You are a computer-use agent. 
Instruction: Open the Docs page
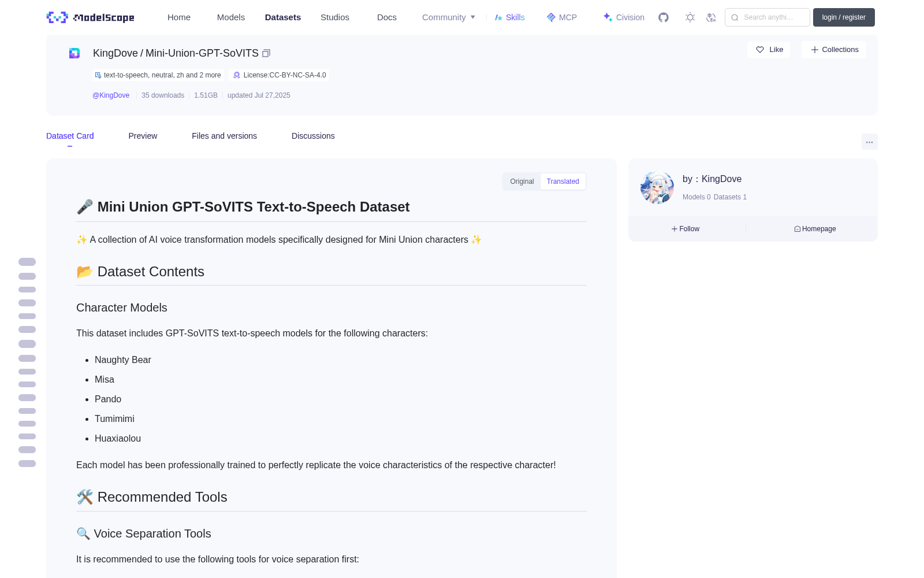[x=387, y=17]
